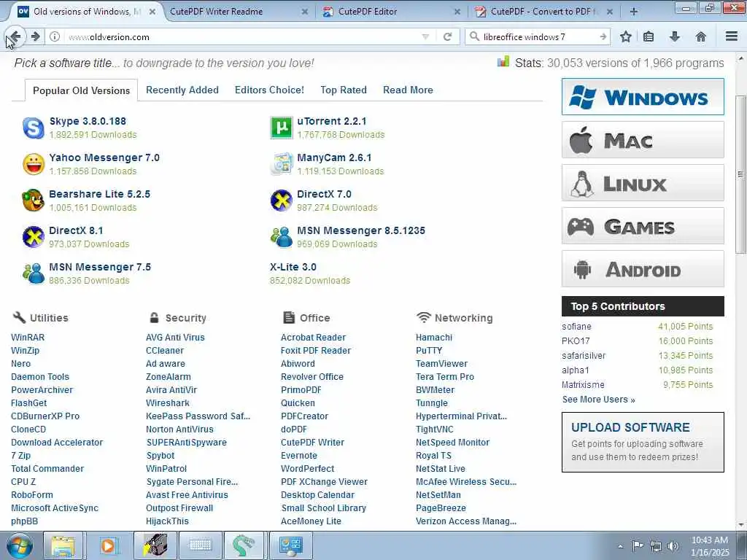Click the Upload Software box

click(x=643, y=443)
